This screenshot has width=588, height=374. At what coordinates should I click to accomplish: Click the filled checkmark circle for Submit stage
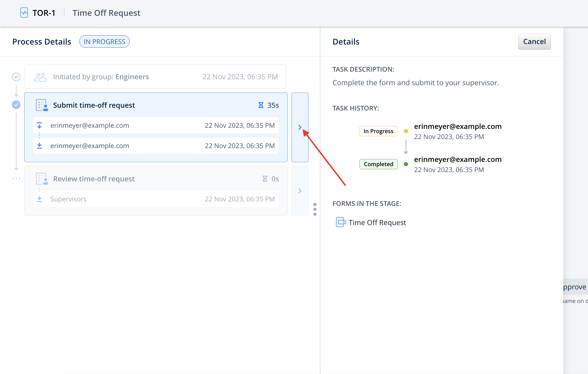[x=16, y=105]
